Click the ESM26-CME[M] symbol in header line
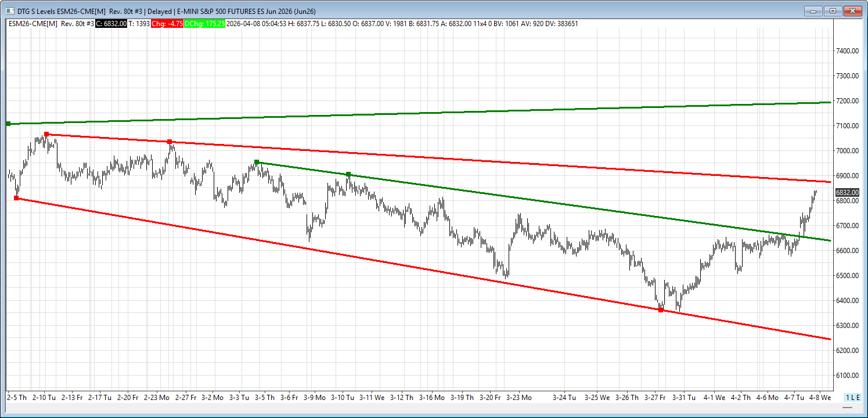The image size is (868, 418). [33, 24]
